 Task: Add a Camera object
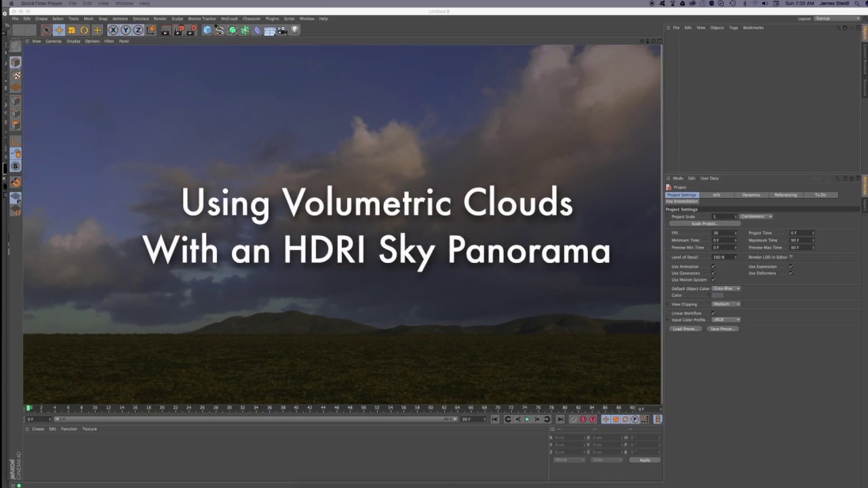pos(282,30)
